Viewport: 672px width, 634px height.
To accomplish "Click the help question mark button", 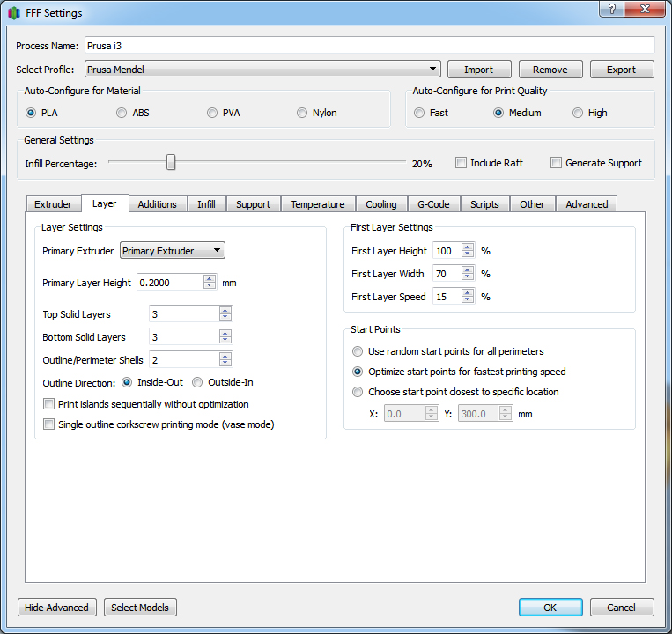I will tap(612, 9).
